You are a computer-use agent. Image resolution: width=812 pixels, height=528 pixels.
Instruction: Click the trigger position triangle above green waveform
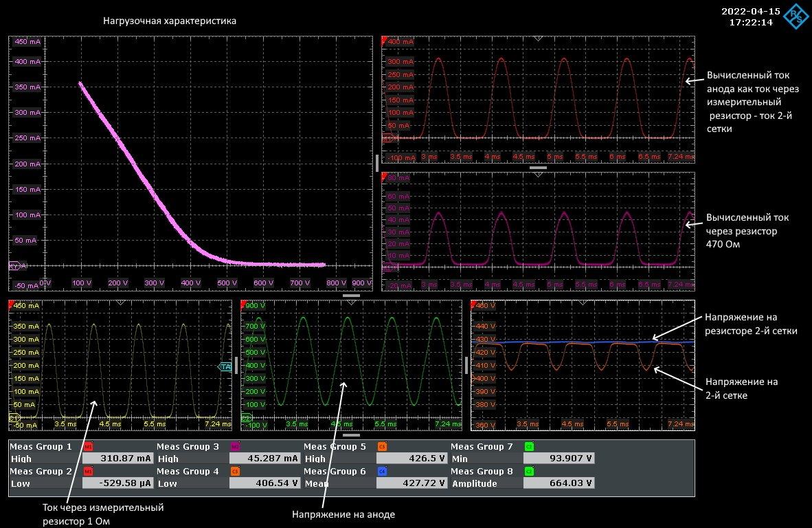pos(351,302)
